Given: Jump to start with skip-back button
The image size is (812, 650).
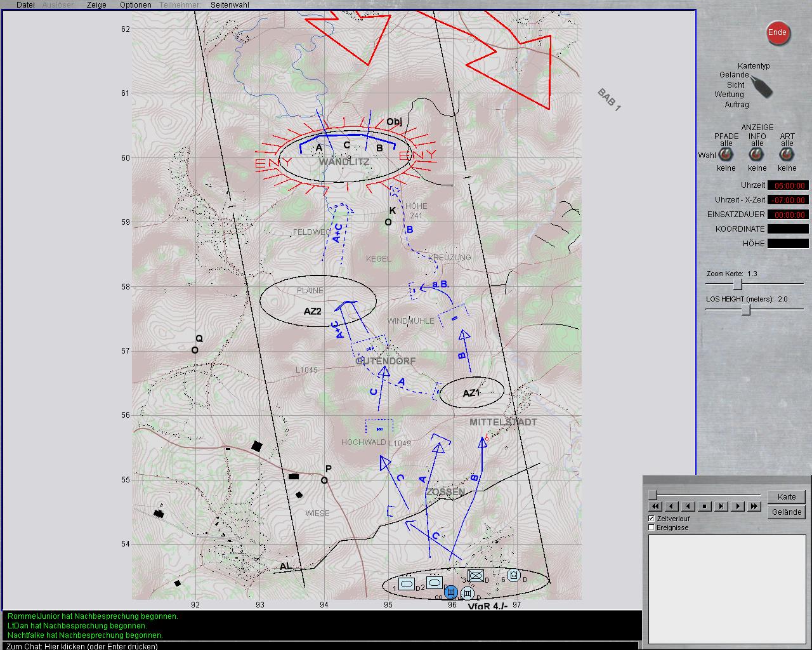Looking at the screenshot, I should tap(688, 506).
